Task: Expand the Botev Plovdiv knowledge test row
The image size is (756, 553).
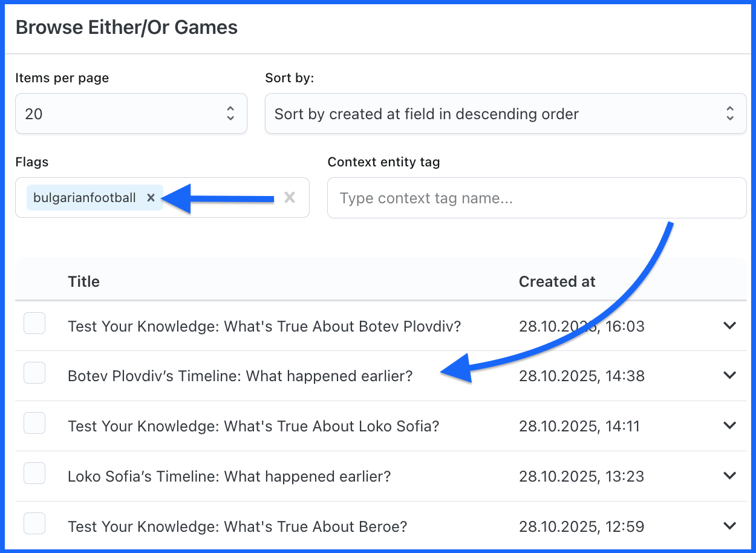Action: point(730,326)
